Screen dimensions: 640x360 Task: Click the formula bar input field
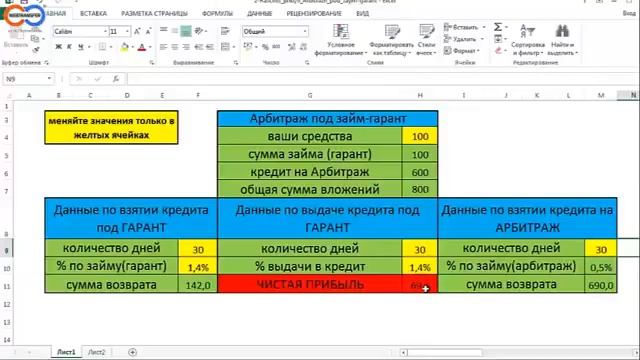point(382,79)
